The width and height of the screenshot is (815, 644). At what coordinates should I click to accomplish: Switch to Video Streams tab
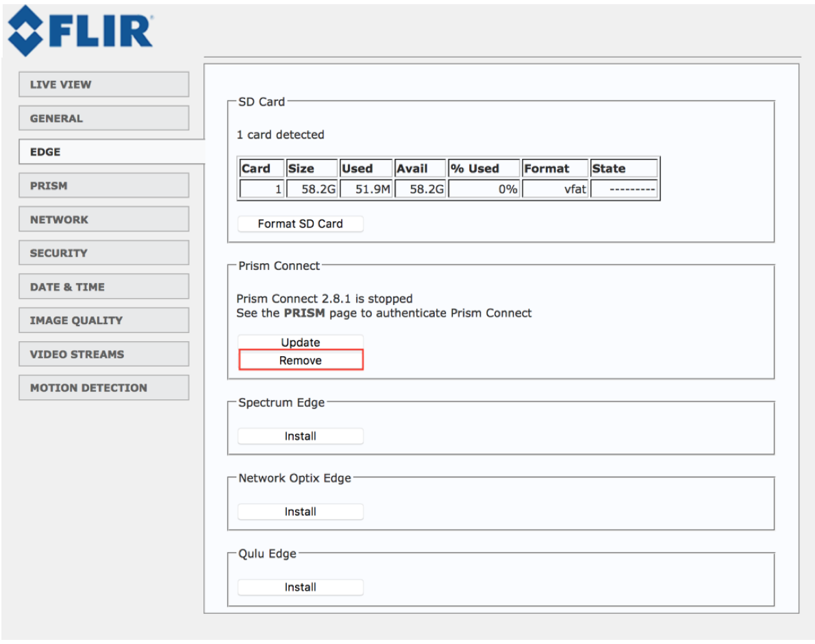104,354
